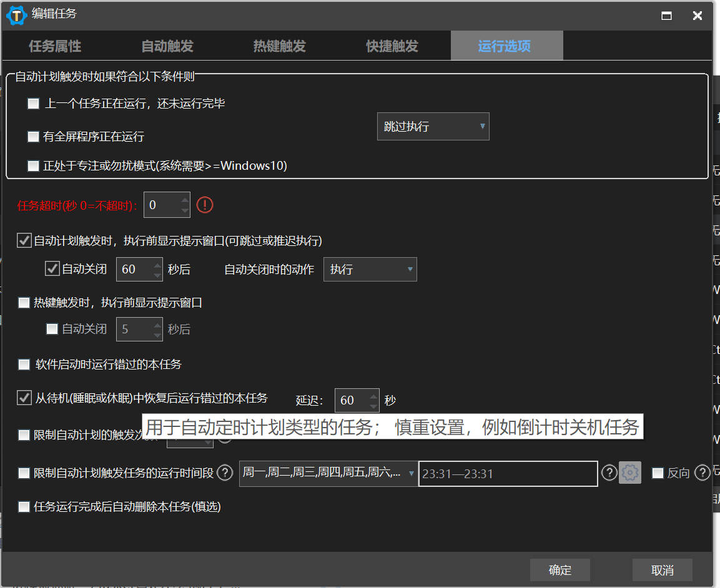This screenshot has width=720, height=588.
Task: Click the app logo in title bar
Action: tap(15, 16)
